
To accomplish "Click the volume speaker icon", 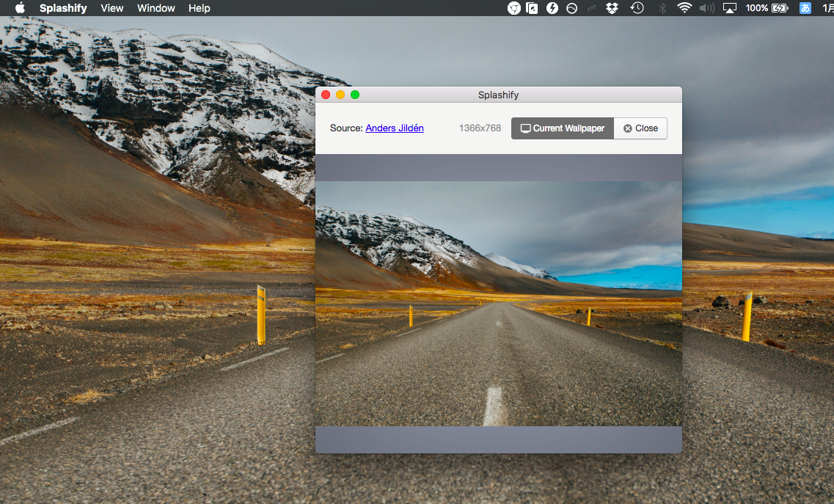I will (706, 8).
